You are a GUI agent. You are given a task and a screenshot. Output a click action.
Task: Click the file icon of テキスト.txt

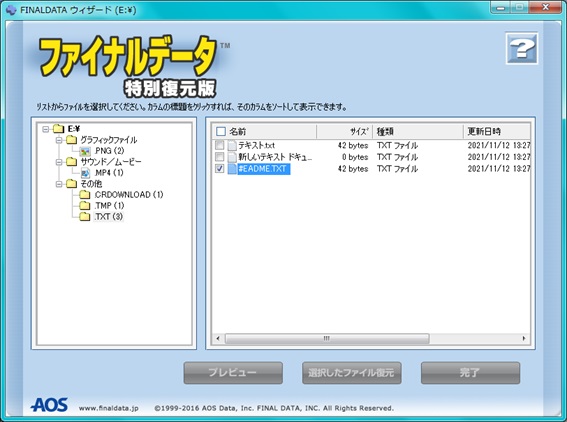click(x=232, y=145)
